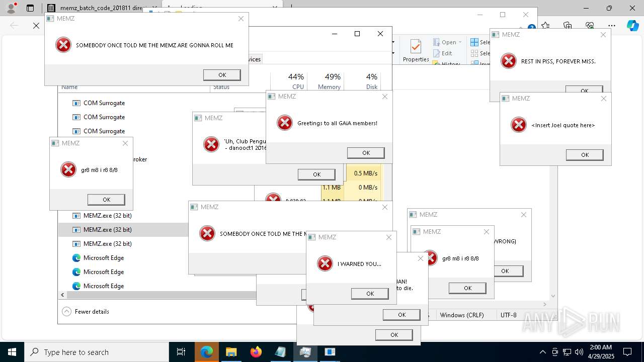Close Insert Joel quote dialog
The height and width of the screenshot is (362, 644).
pyautogui.click(x=603, y=99)
